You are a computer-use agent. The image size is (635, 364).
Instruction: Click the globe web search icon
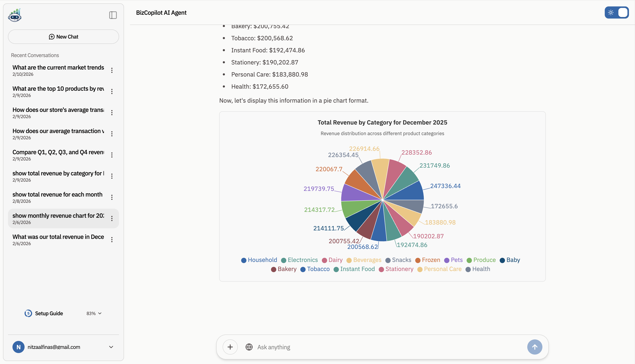pos(249,347)
